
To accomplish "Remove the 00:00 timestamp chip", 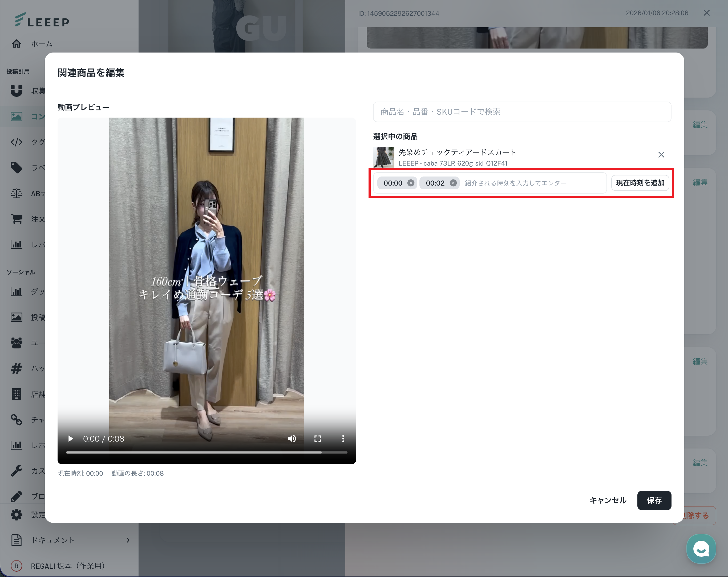I will click(411, 183).
